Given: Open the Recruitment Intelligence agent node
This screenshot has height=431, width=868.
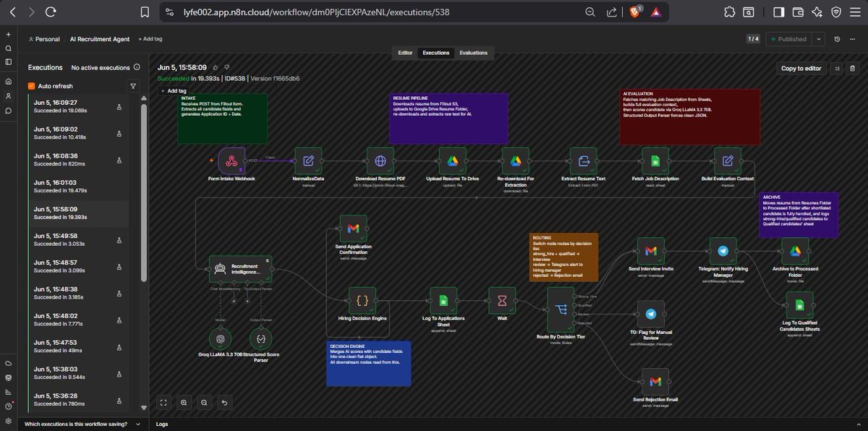Looking at the screenshot, I should 241,269.
